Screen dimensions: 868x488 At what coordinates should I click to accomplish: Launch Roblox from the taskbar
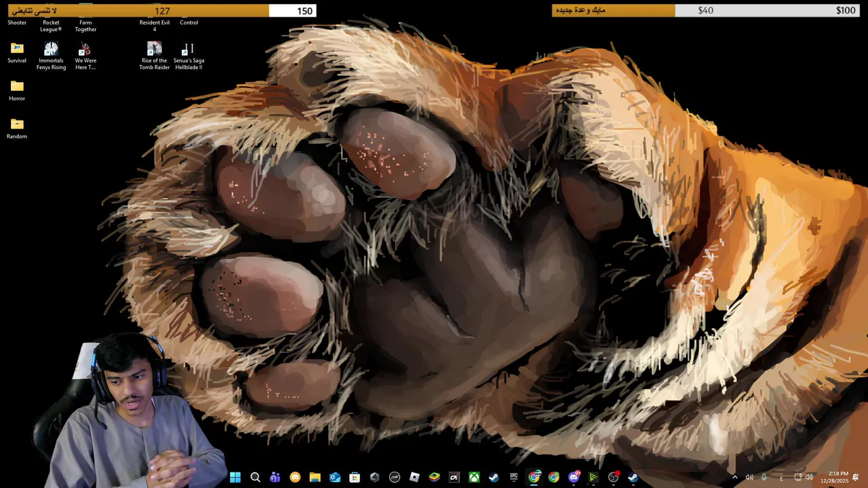click(414, 477)
